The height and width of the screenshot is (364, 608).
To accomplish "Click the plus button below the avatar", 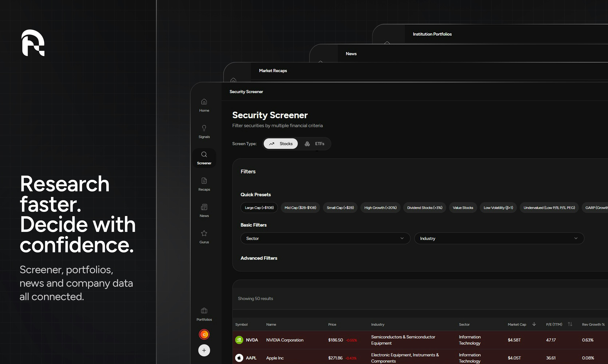I will (204, 350).
